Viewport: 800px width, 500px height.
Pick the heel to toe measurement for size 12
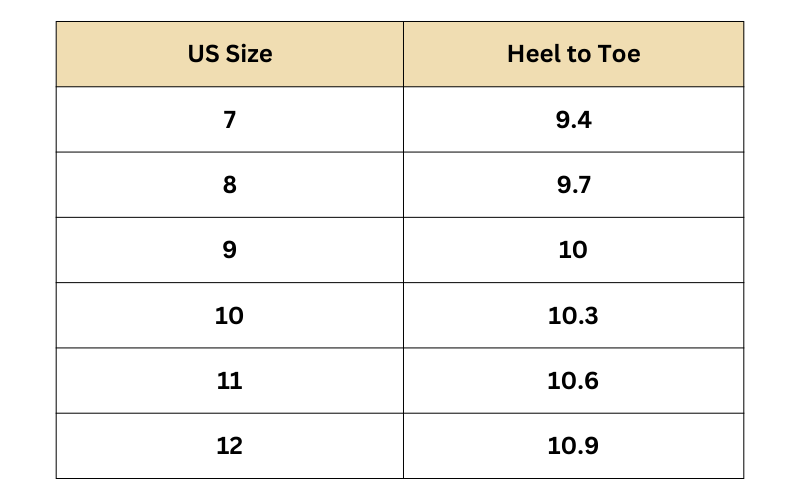pos(573,446)
